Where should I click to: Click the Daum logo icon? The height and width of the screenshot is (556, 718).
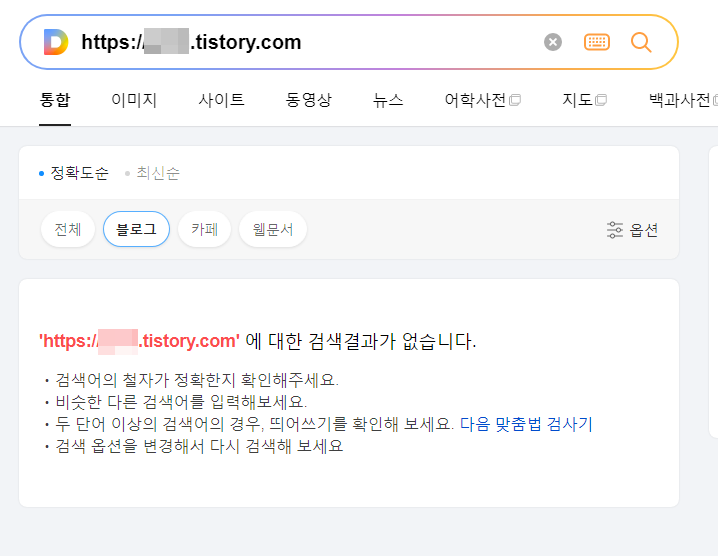pos(56,42)
